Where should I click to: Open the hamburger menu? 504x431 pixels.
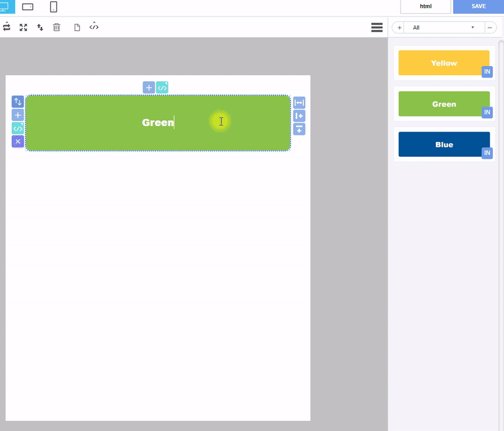click(377, 27)
